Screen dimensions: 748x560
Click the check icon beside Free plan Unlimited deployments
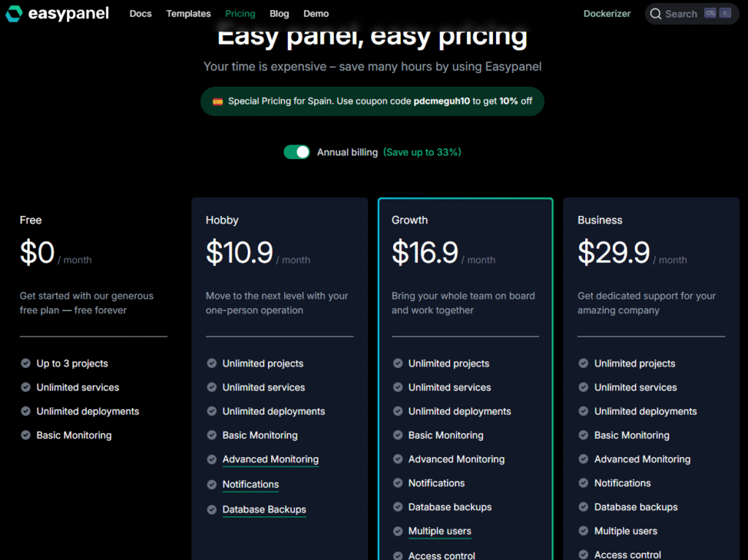26,411
